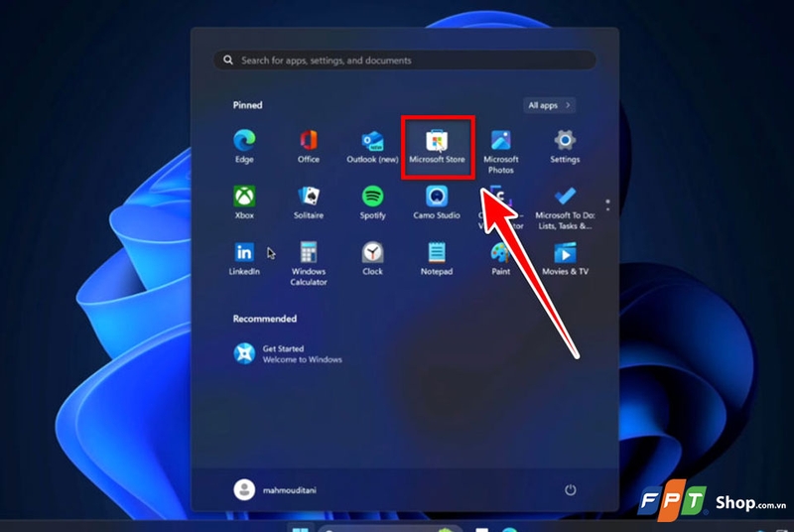The width and height of the screenshot is (794, 532).
Task: Click the Windows Start button on taskbar
Action: (x=301, y=528)
